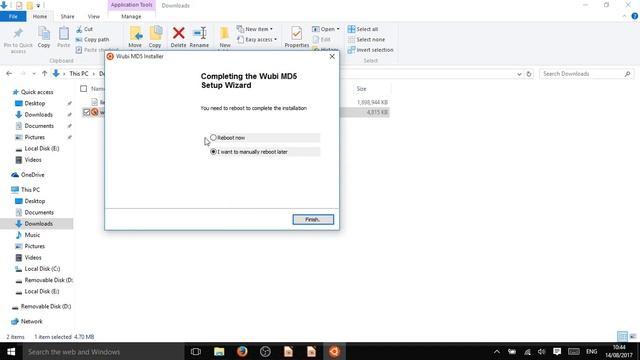Screen dimensions: 640x360
Task: Select 'I want to manually reboot later'
Action: click(213, 151)
